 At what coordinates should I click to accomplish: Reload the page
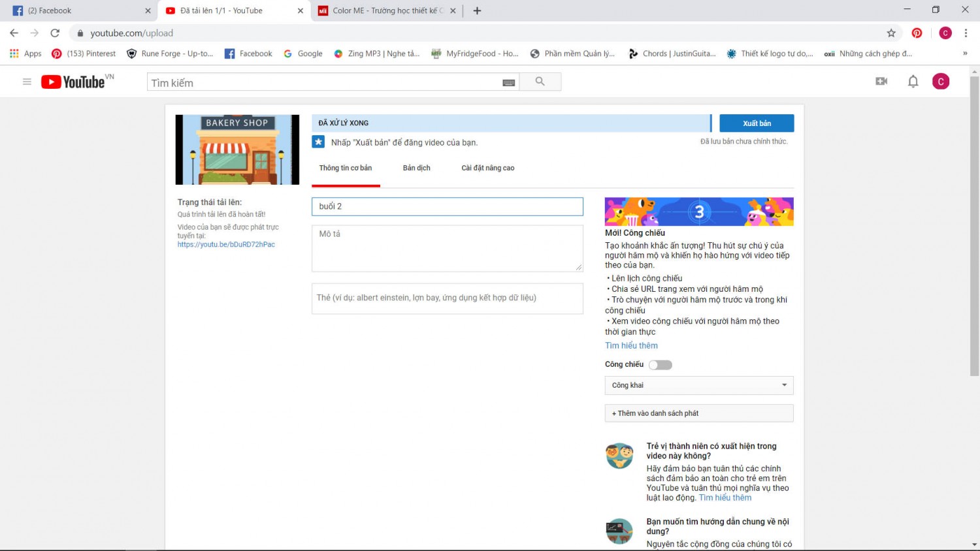55,33
